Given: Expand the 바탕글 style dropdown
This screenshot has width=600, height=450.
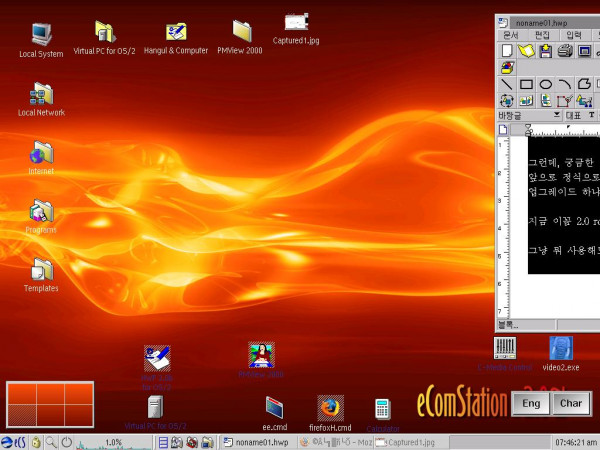Looking at the screenshot, I should pyautogui.click(x=558, y=116).
